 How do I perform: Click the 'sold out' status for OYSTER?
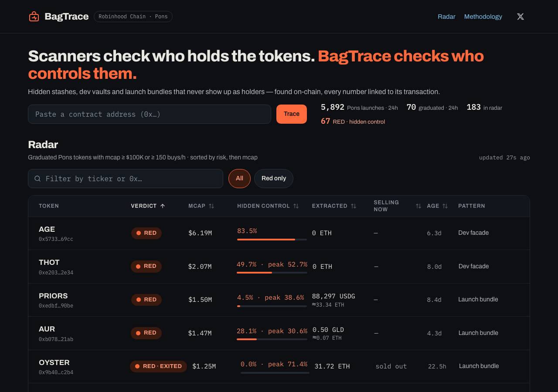click(x=391, y=366)
